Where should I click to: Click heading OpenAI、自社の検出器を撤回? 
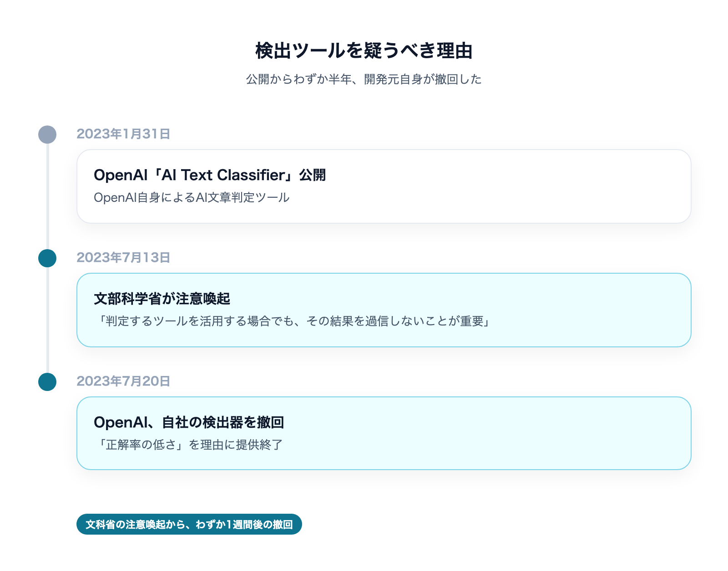pos(189,422)
